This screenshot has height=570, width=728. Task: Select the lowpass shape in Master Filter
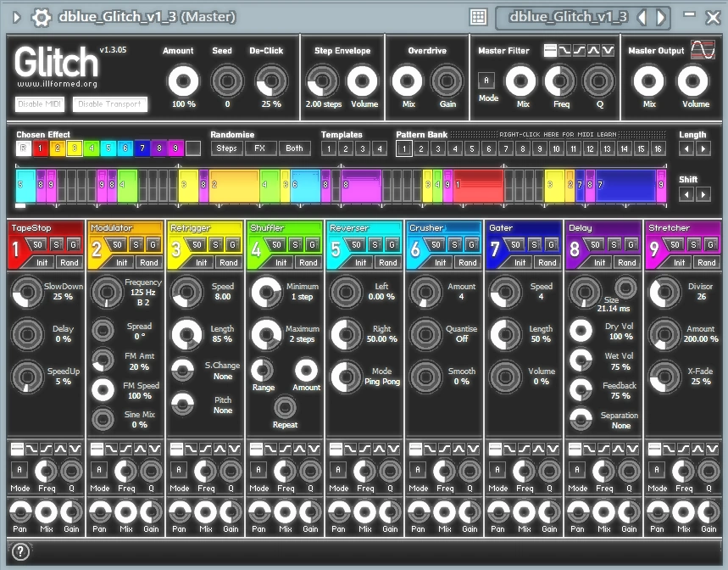click(564, 50)
